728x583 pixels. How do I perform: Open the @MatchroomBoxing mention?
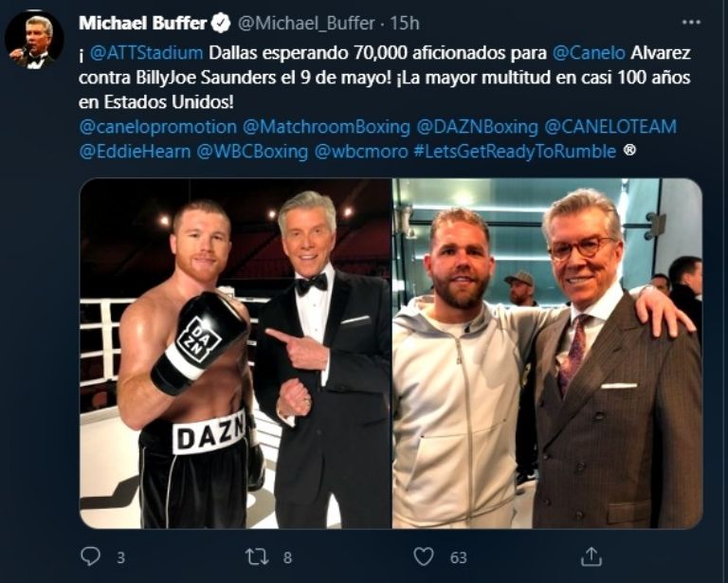[x=326, y=127]
